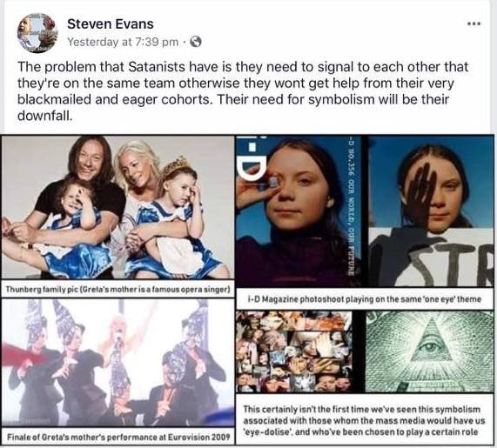This screenshot has height=448, width=497.
Task: Click the Finale of Greta's mother's performance caption
Action: [x=118, y=437]
